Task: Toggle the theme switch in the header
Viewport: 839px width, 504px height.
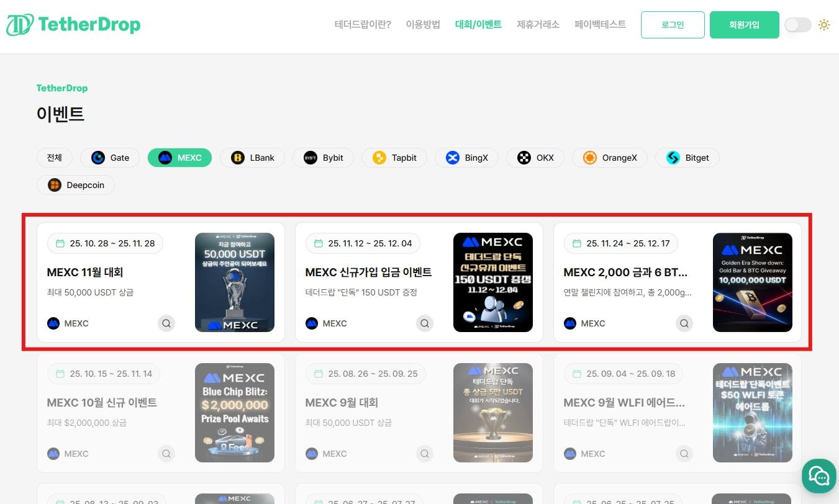Action: (x=797, y=24)
